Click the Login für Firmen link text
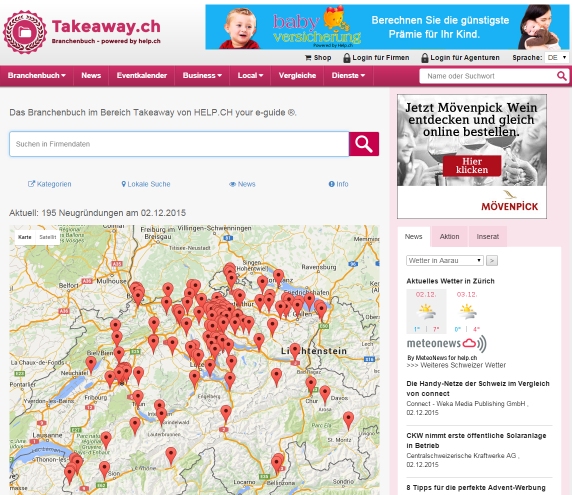The height and width of the screenshot is (495, 572). click(x=380, y=58)
